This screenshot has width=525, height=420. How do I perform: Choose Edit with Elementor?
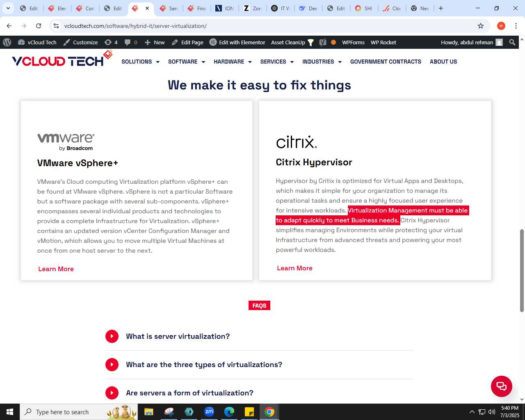(237, 42)
